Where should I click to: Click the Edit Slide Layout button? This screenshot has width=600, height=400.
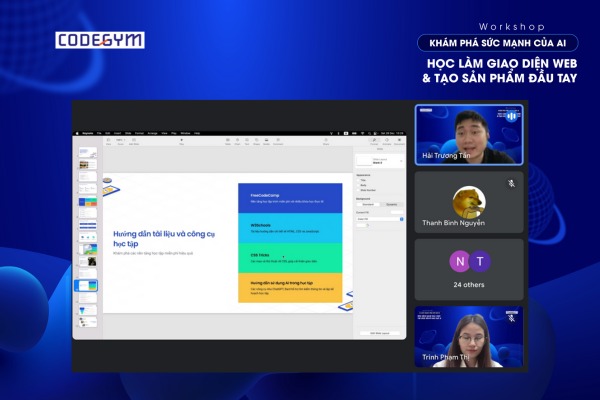click(381, 333)
